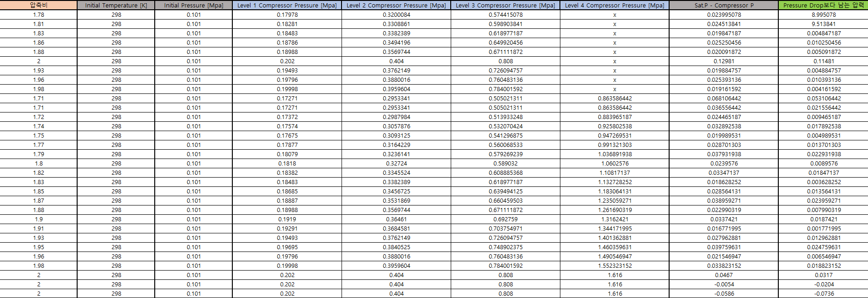Select Level 2 Compressor Pressure header
This screenshot has width=868, height=298.
(x=396, y=5)
